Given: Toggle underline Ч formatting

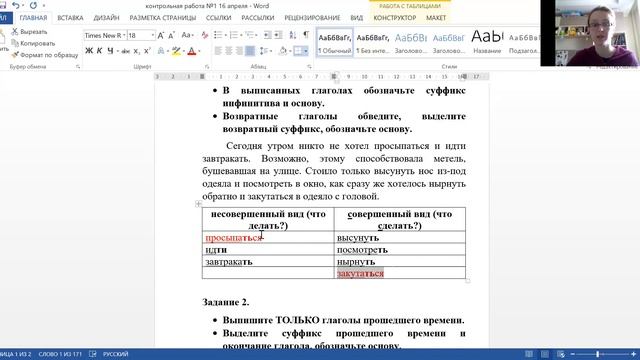Looking at the screenshot, I should tap(110, 51).
